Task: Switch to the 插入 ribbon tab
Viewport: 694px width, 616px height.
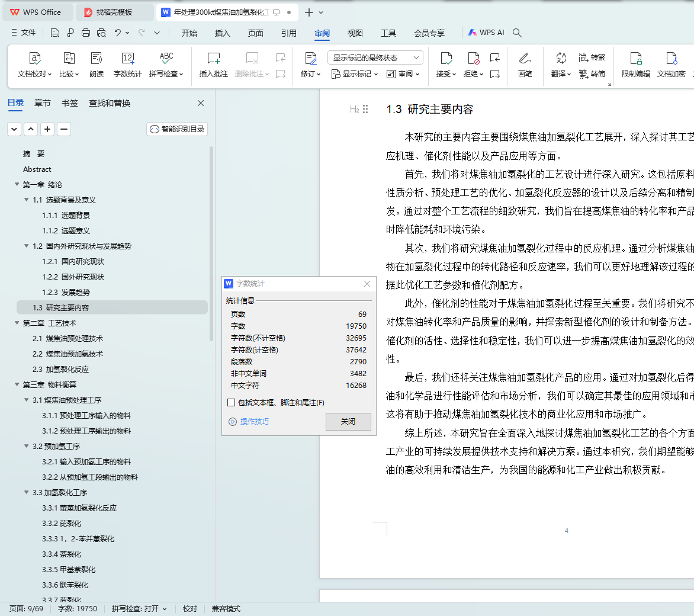Action: (222, 33)
